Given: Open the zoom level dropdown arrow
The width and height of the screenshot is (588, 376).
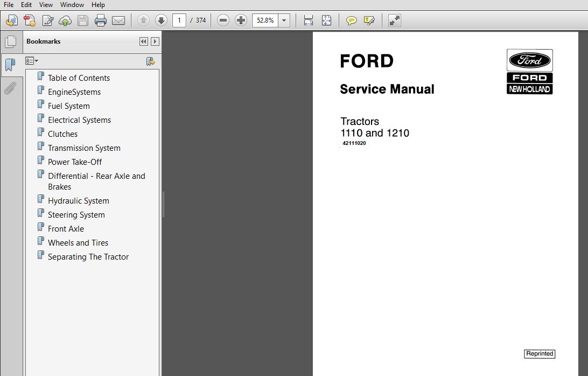Looking at the screenshot, I should (x=284, y=20).
